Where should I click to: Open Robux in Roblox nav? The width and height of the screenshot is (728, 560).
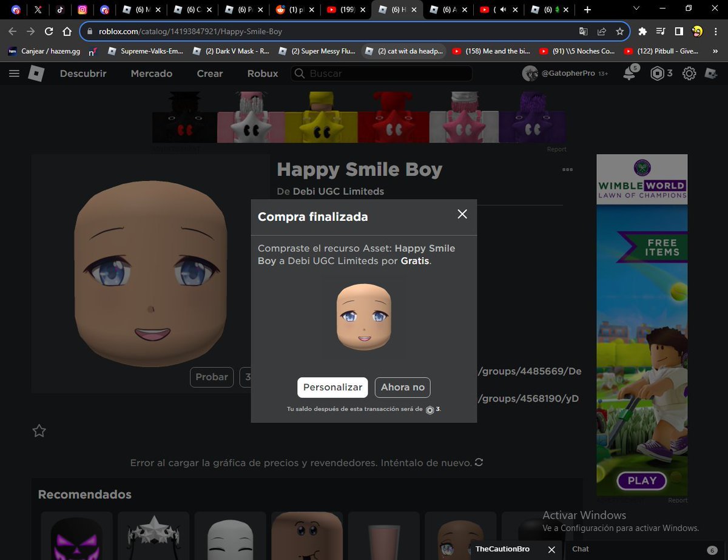pos(263,73)
